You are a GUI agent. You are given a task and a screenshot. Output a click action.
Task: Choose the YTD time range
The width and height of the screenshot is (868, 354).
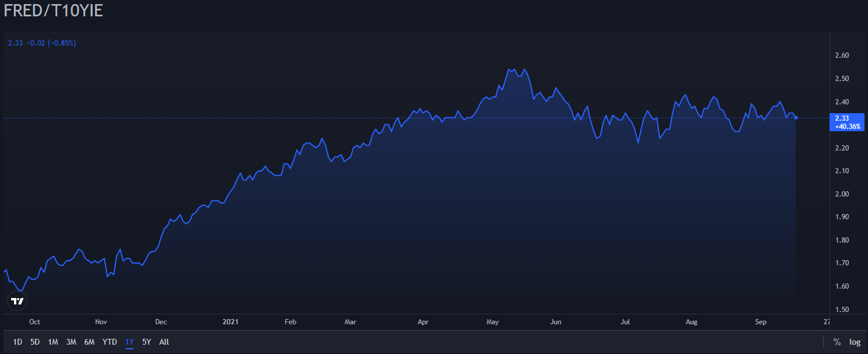[110, 342]
